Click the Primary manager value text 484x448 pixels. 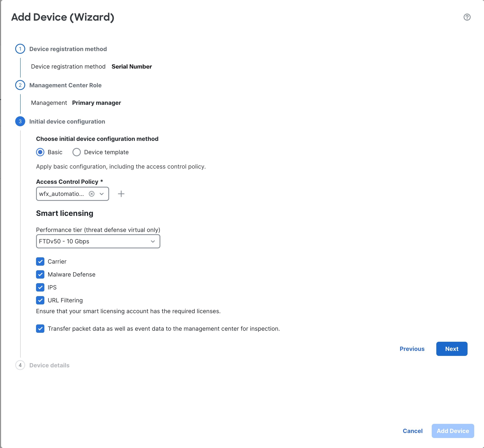(97, 103)
